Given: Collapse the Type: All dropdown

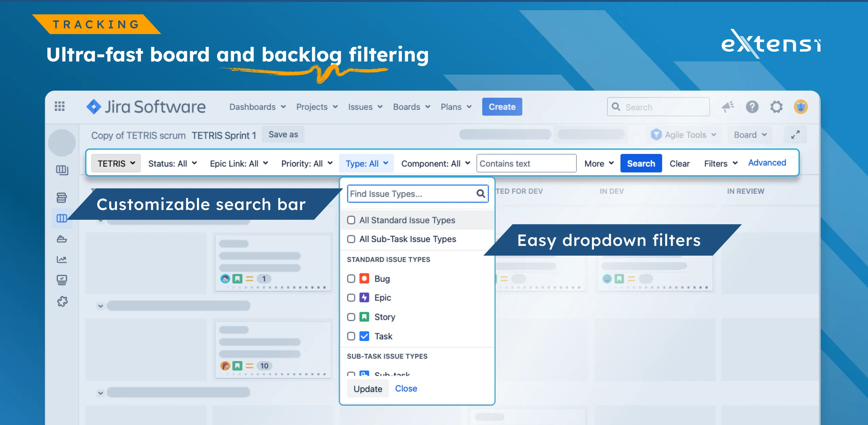Looking at the screenshot, I should (x=367, y=164).
